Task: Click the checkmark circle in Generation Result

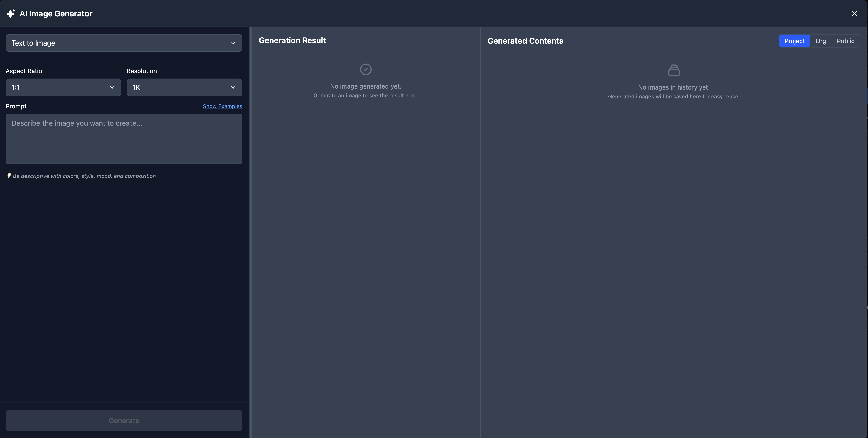Action: pos(366,69)
